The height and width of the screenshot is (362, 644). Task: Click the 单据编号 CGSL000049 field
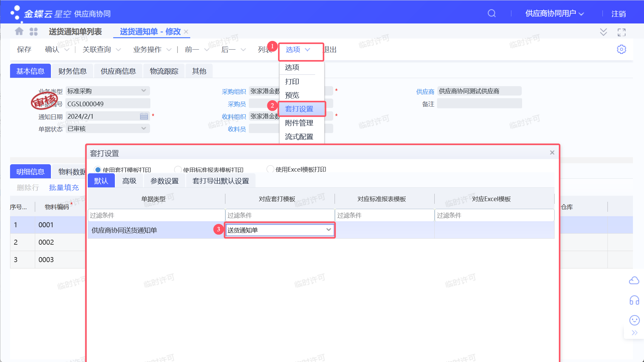click(x=108, y=104)
